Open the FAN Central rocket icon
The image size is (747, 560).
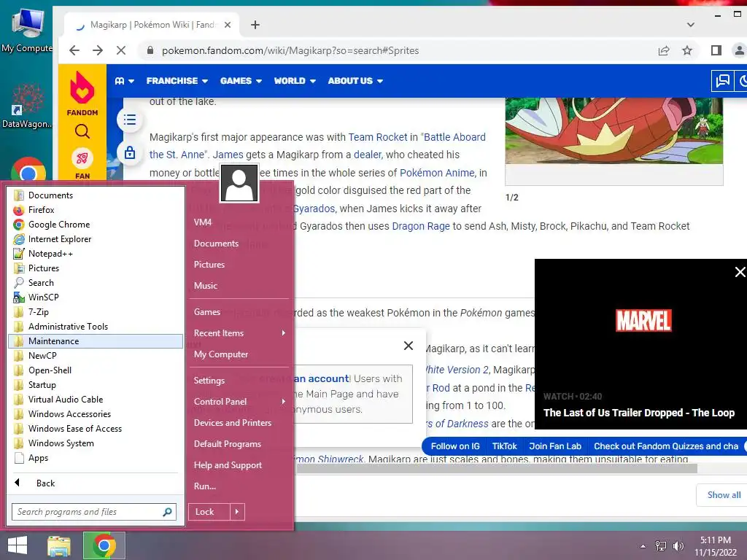pos(82,158)
